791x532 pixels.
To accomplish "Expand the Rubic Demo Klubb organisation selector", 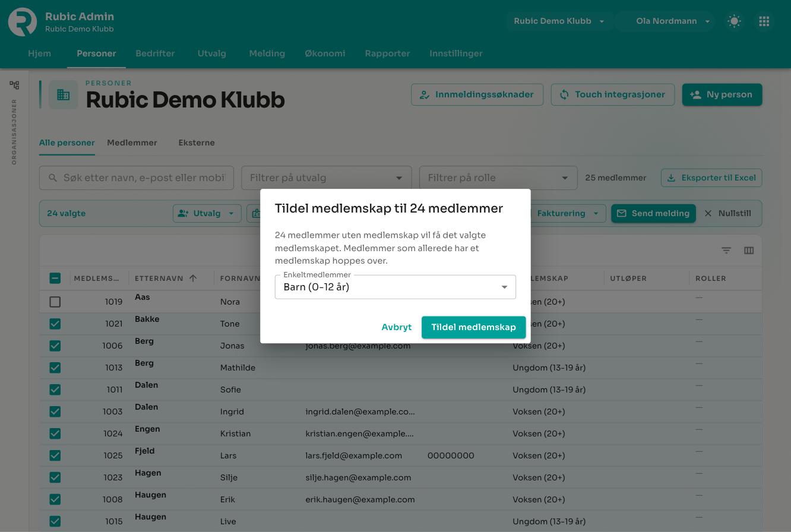I will [x=558, y=21].
